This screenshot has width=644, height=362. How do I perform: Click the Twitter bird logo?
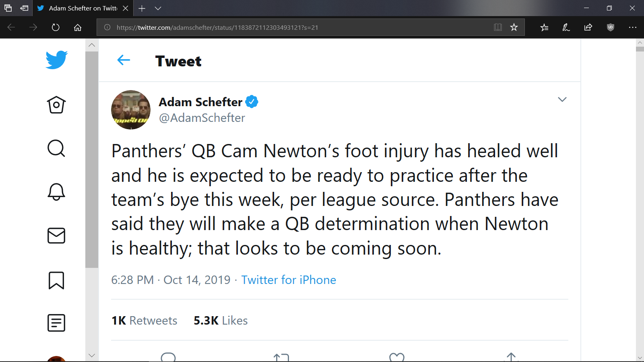pyautogui.click(x=56, y=60)
